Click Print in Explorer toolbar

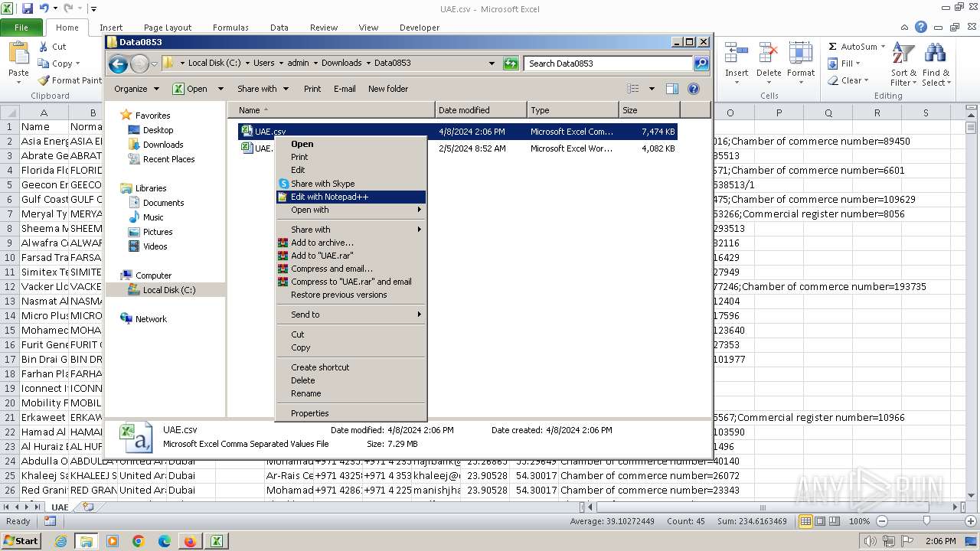[312, 89]
